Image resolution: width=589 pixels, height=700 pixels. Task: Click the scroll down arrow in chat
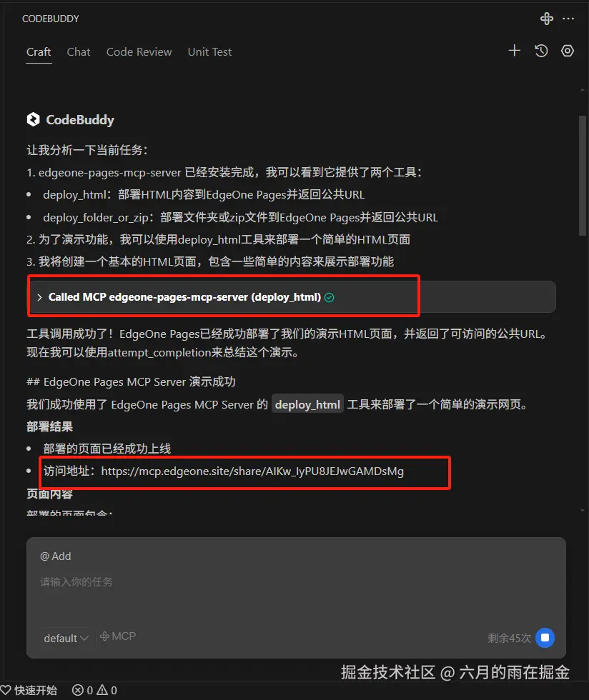(x=583, y=510)
